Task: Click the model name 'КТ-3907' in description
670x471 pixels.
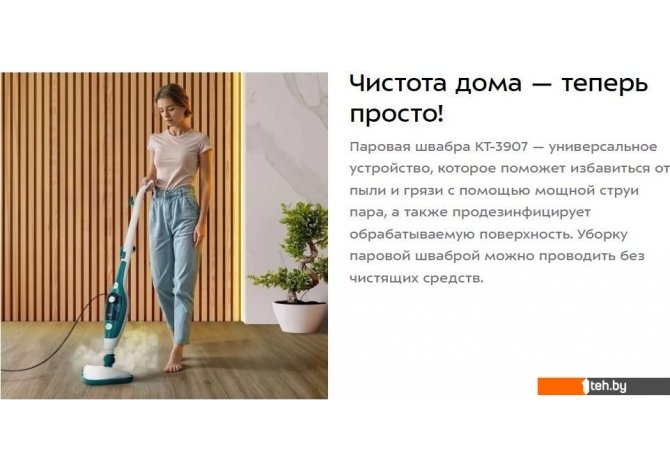Action: point(501,147)
